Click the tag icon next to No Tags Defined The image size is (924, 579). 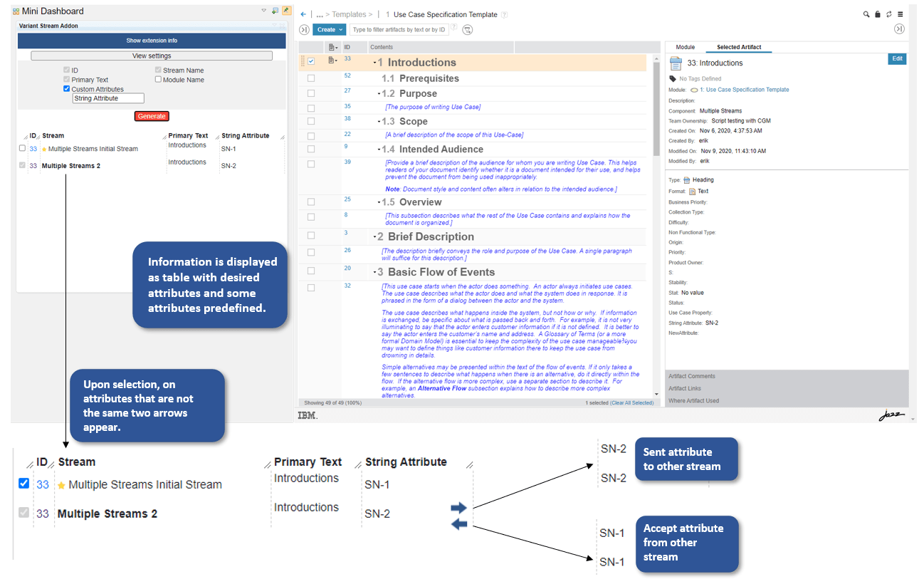[673, 79]
